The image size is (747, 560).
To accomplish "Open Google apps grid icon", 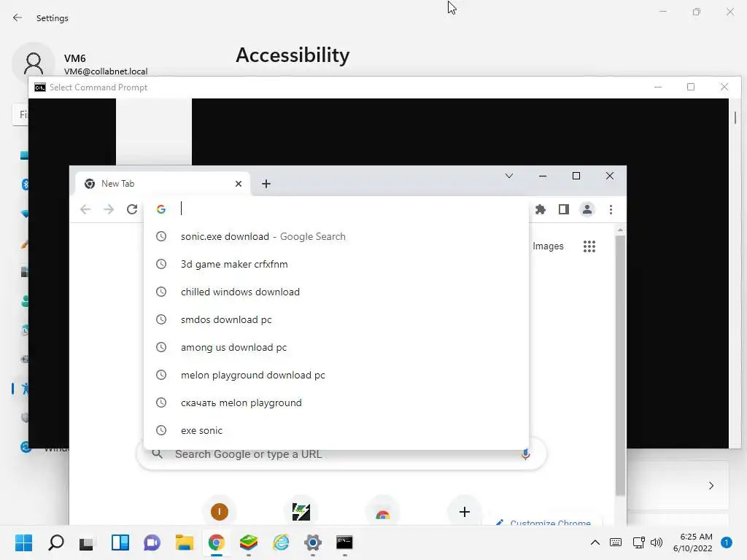I will (x=589, y=246).
